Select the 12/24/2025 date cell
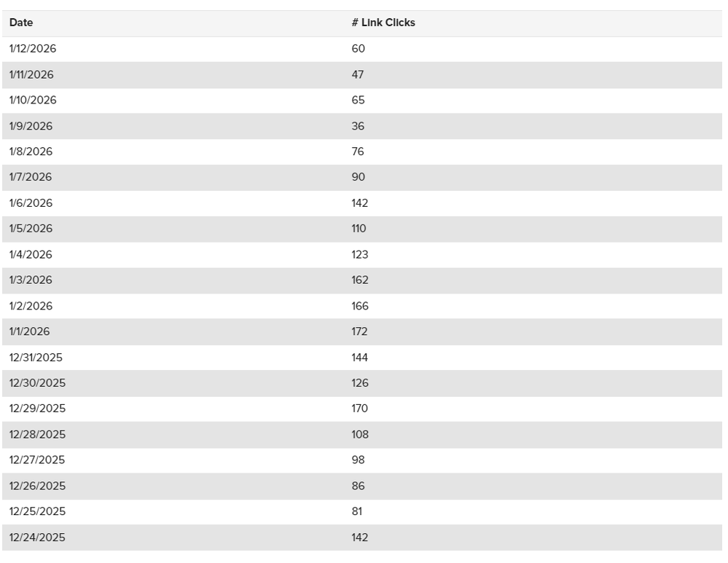 (x=37, y=538)
